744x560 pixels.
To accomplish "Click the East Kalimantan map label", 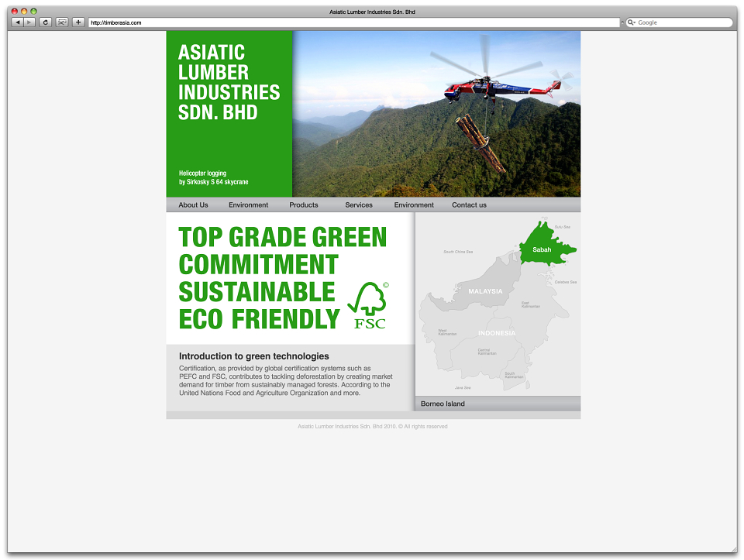I will tap(530, 304).
